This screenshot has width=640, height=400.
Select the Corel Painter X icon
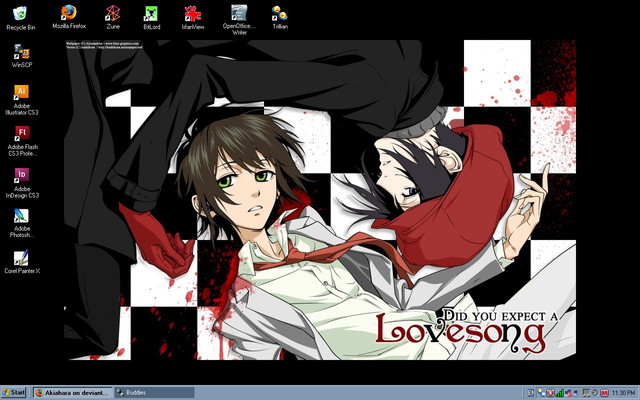coord(22,262)
